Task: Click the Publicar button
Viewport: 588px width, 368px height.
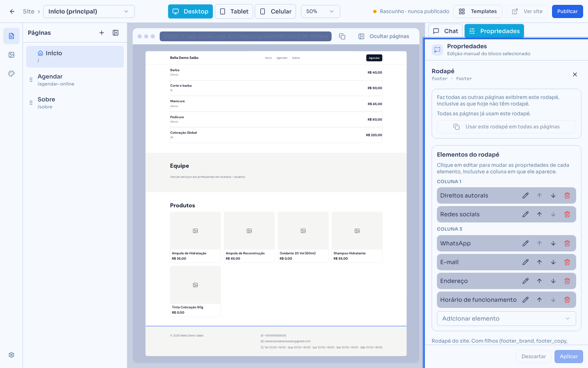Action: click(568, 11)
